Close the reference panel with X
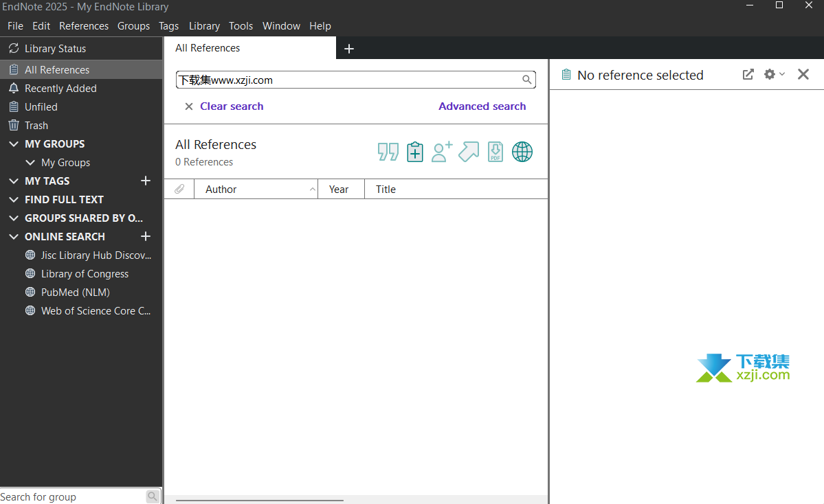Screen dimensions: 824x504 click(x=803, y=75)
